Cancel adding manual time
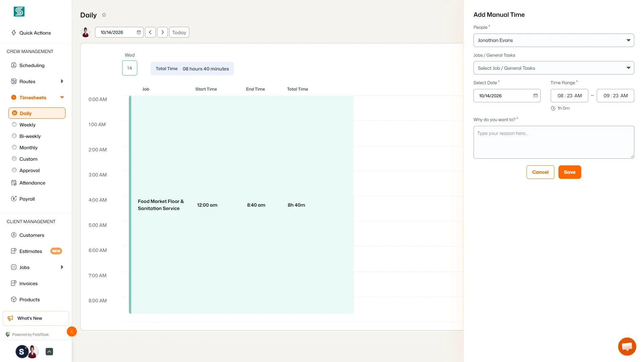 point(540,172)
